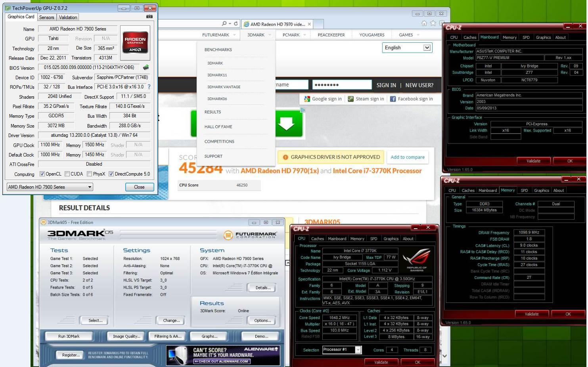Viewport: 588px width, 367px height.
Task: Click Validate in the mainboard CPU-Z window
Action: coord(533,161)
